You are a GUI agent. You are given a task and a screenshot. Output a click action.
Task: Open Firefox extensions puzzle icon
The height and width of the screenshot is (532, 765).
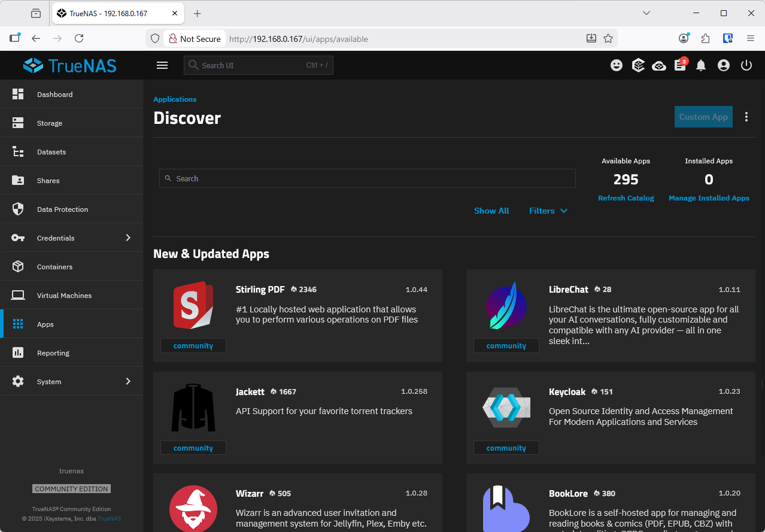click(x=705, y=38)
